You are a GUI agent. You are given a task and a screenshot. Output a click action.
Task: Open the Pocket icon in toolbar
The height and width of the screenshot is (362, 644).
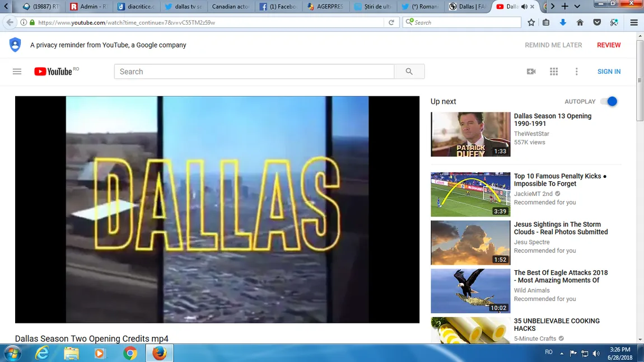[597, 22]
